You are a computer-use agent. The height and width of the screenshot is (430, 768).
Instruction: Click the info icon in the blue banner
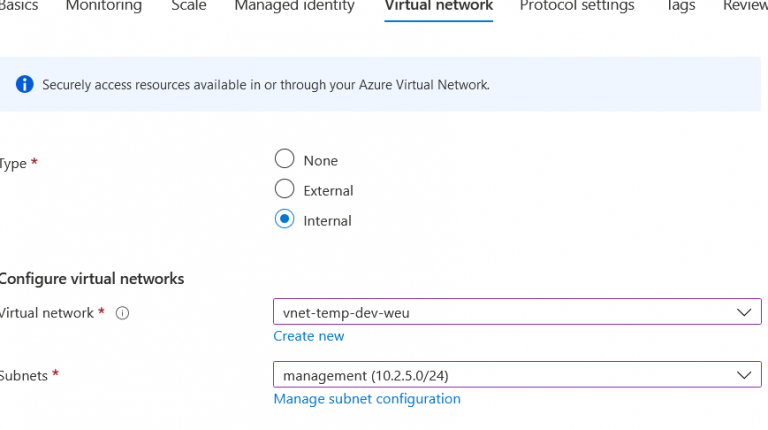tap(24, 85)
